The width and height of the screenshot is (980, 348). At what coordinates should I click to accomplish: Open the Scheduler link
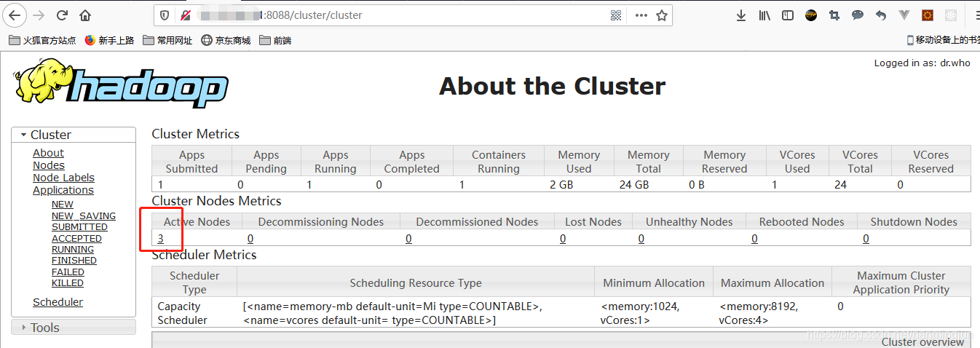(x=58, y=302)
